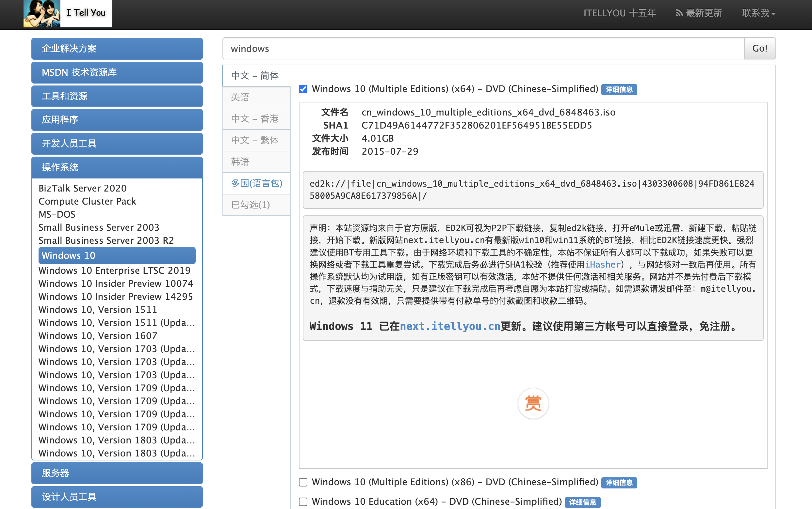Click the search box containing windows
Viewport: 812px width, 509px height.
point(483,49)
